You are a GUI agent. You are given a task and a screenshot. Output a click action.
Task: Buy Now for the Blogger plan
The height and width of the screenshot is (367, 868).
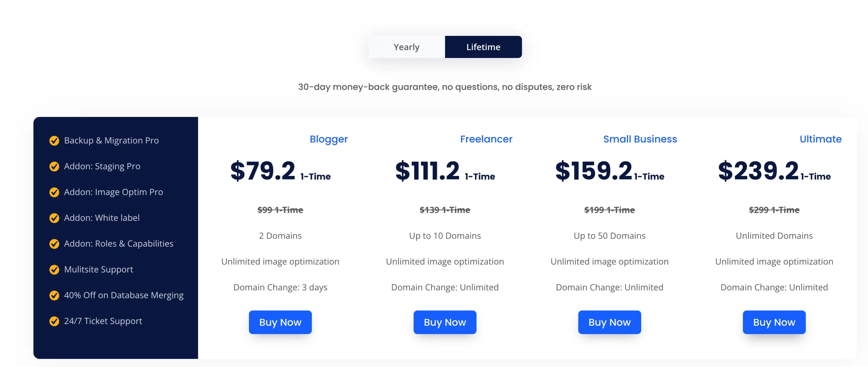[280, 322]
